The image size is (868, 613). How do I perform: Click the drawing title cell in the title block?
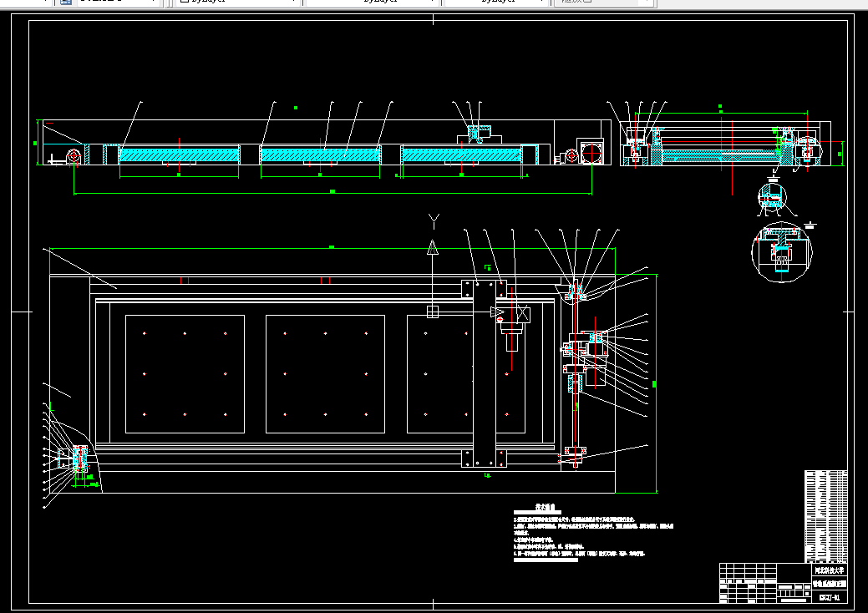830,584
